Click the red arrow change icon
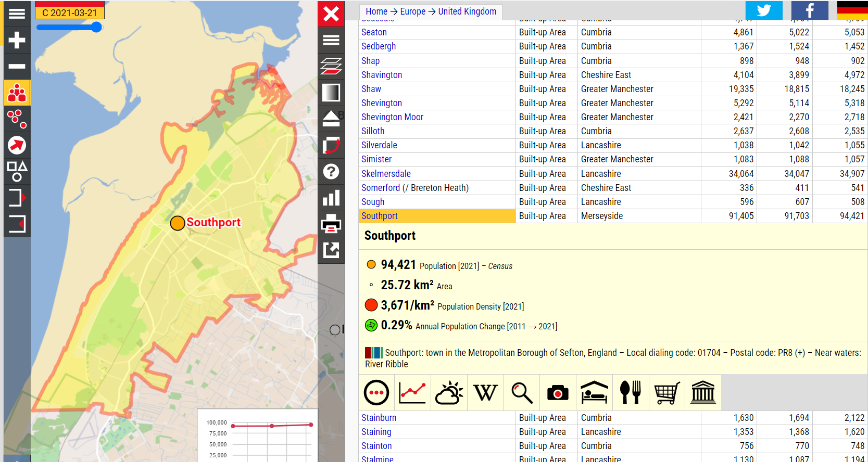This screenshot has width=868, height=462. coord(17,145)
